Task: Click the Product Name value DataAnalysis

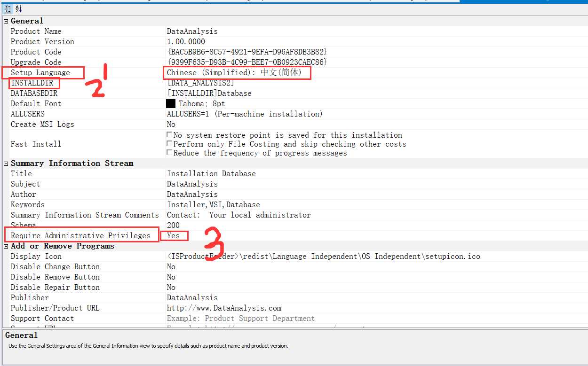Action: [192, 31]
